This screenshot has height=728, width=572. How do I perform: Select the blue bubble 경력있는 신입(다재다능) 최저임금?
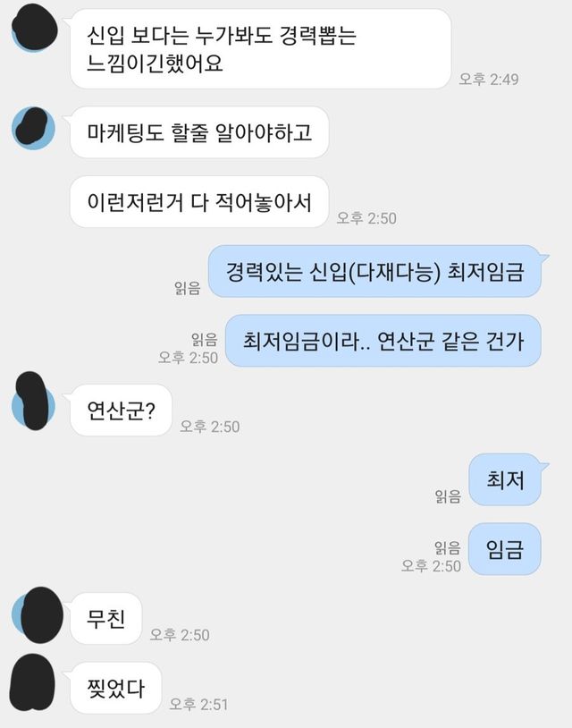(x=374, y=271)
